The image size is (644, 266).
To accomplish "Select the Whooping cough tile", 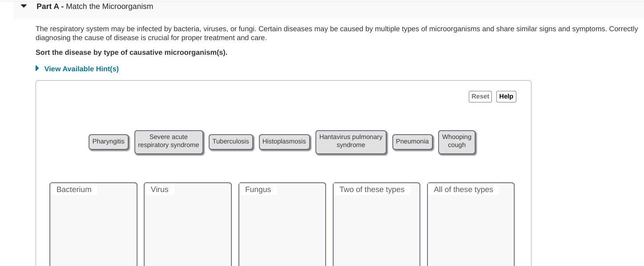I will [x=456, y=141].
